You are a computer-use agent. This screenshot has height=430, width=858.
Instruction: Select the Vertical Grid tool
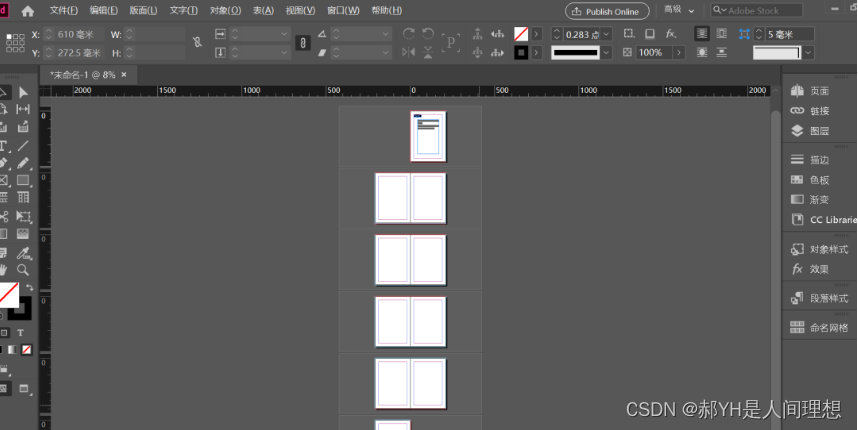(x=23, y=197)
